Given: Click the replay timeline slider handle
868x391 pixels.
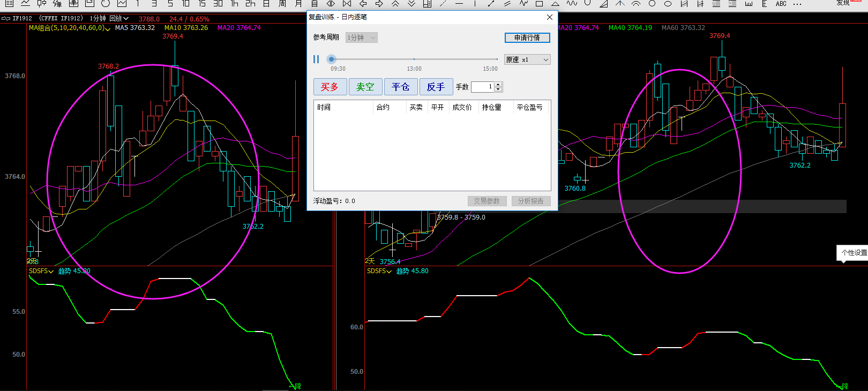Looking at the screenshot, I should [x=332, y=59].
